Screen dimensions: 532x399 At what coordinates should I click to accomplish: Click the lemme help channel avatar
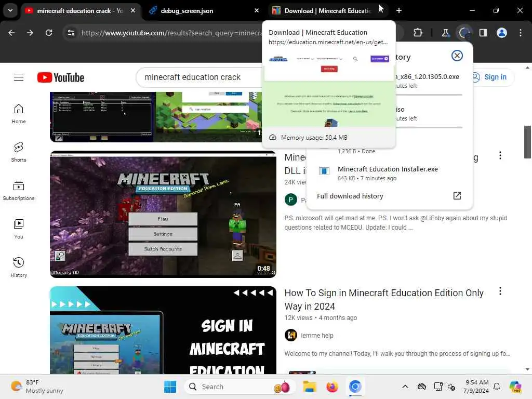[x=291, y=335]
